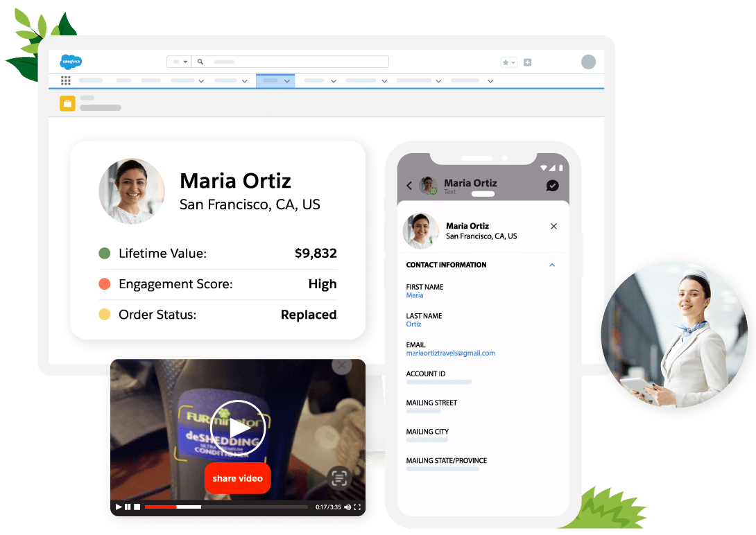
Task: Click the first name value Maria
Action: 415,296
